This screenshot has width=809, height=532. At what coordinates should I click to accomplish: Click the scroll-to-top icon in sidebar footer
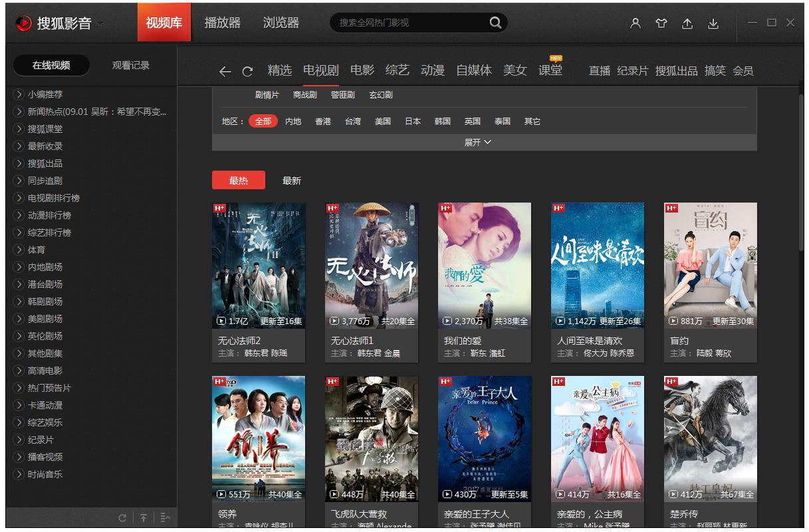144,518
